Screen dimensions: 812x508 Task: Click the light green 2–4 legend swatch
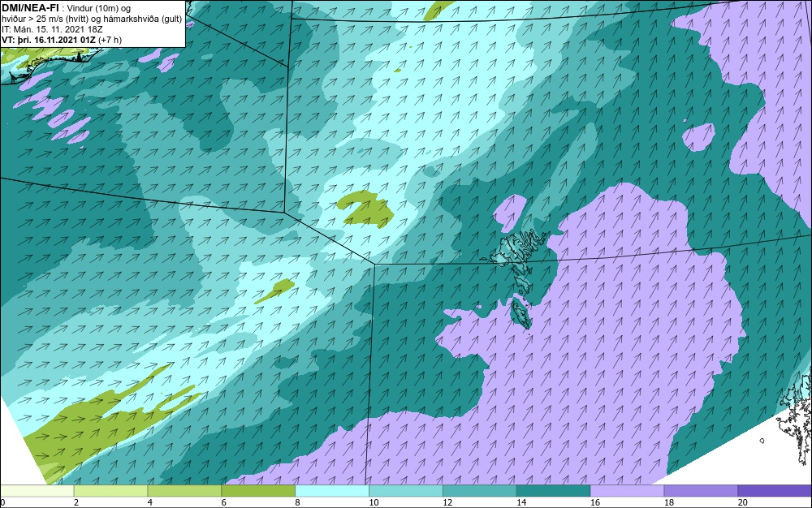click(110, 490)
